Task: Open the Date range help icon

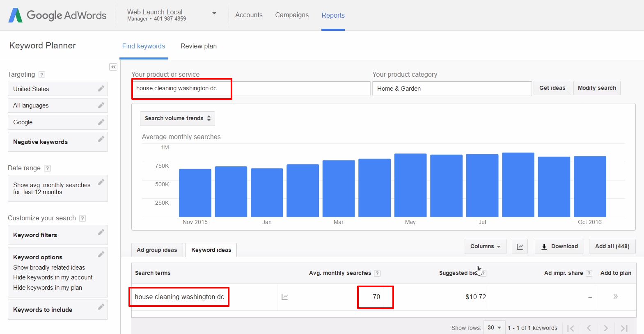Action: (47, 168)
